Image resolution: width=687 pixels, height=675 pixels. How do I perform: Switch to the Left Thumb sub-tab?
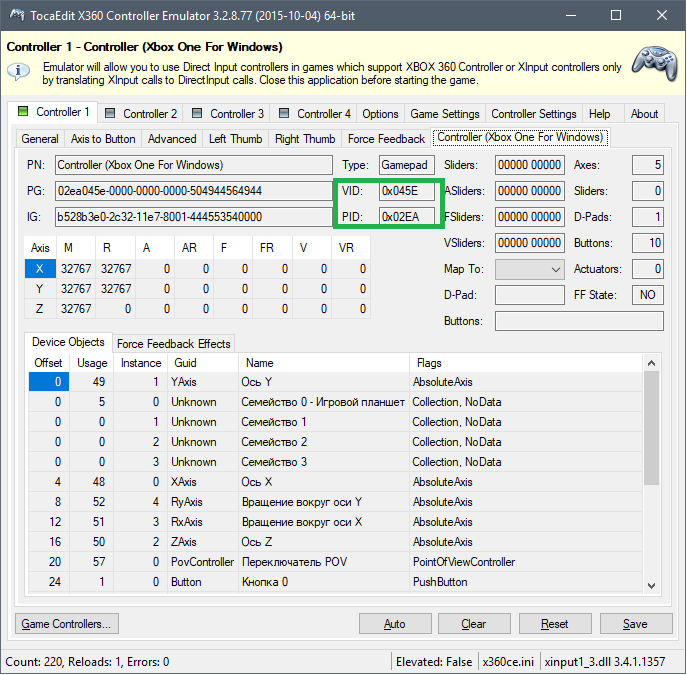[x=236, y=139]
